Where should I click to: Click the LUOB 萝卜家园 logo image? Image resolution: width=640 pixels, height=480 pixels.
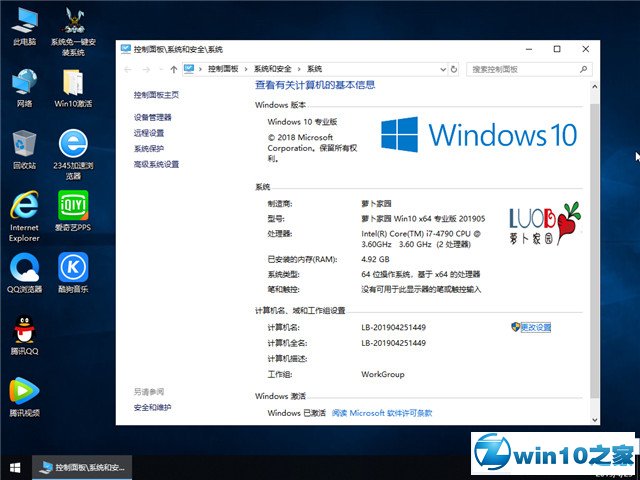pyautogui.click(x=544, y=224)
